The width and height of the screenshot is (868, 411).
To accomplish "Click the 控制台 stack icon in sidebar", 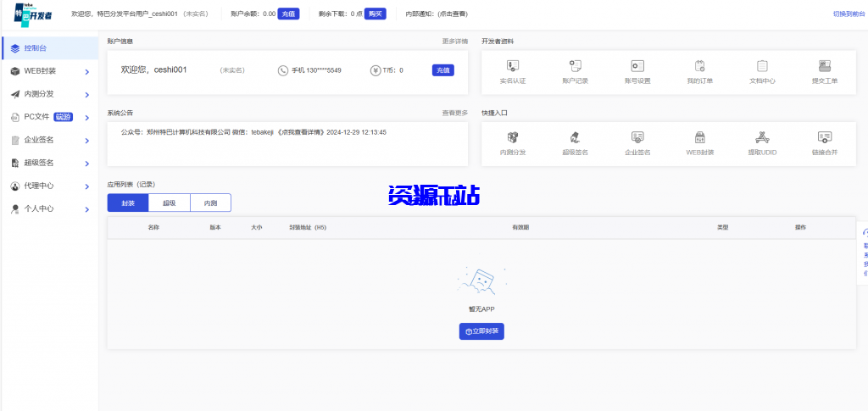I will (x=15, y=48).
